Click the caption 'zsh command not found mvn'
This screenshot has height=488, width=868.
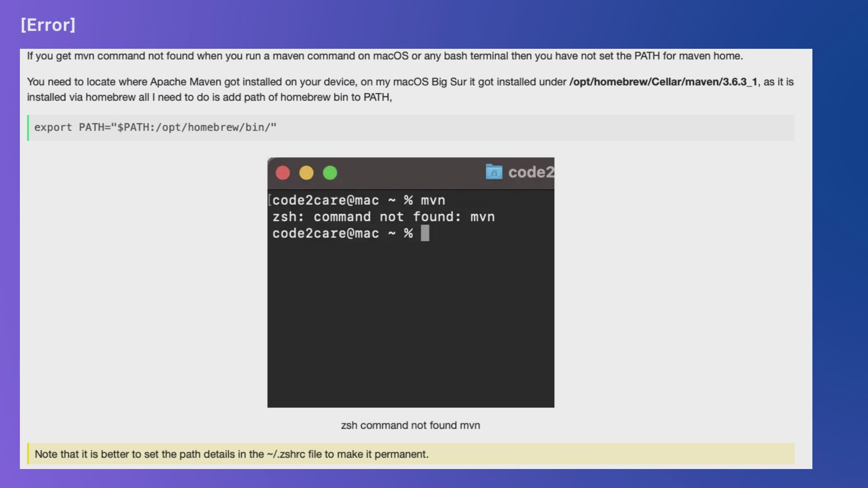click(410, 425)
